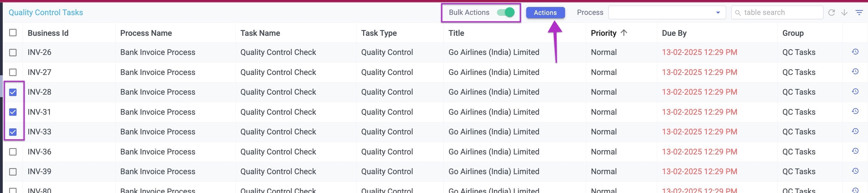Click history icon beside INV-36 row

click(855, 152)
